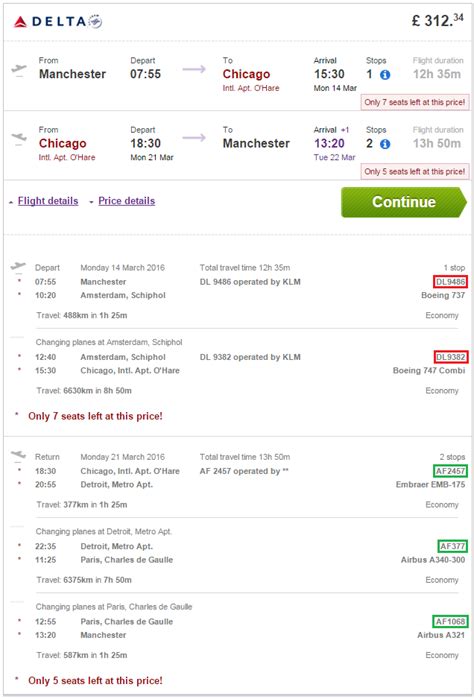
Task: Click arrow between 07:55 and Chicago
Action: (194, 69)
